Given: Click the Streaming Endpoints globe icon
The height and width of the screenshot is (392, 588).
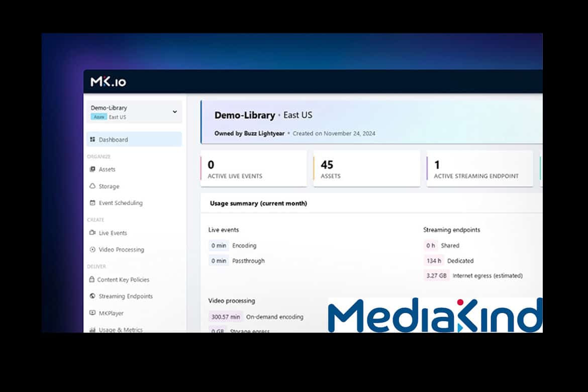Looking at the screenshot, I should click(92, 296).
